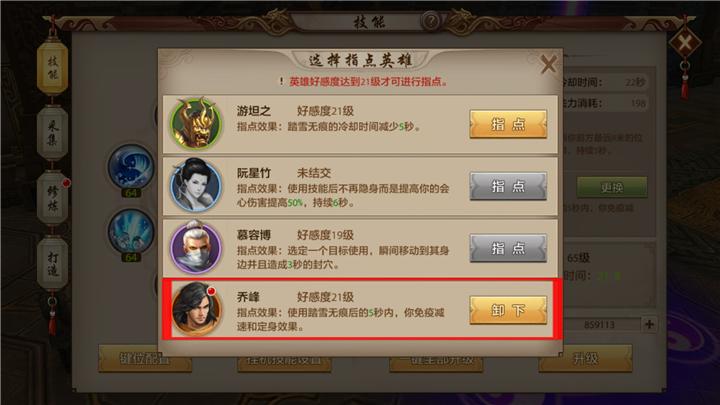Click 游坦之's golden mask hero portrait

(x=196, y=123)
